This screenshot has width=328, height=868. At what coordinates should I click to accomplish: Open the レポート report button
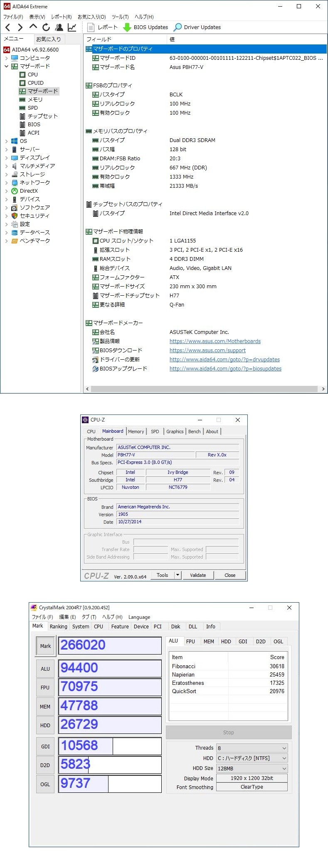103,27
